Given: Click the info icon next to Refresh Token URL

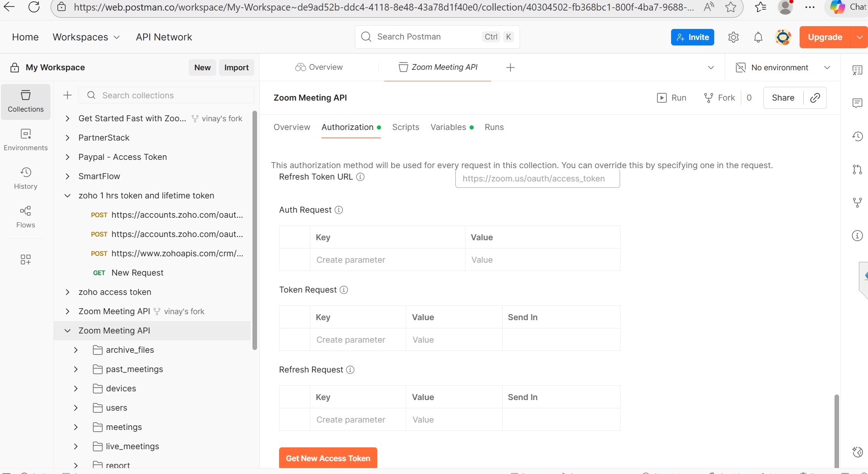Looking at the screenshot, I should (360, 177).
